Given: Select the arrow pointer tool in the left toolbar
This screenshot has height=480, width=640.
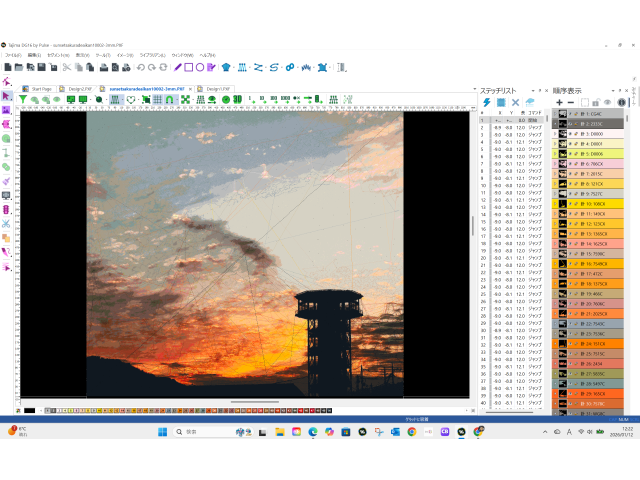Looking at the screenshot, I should point(6,96).
